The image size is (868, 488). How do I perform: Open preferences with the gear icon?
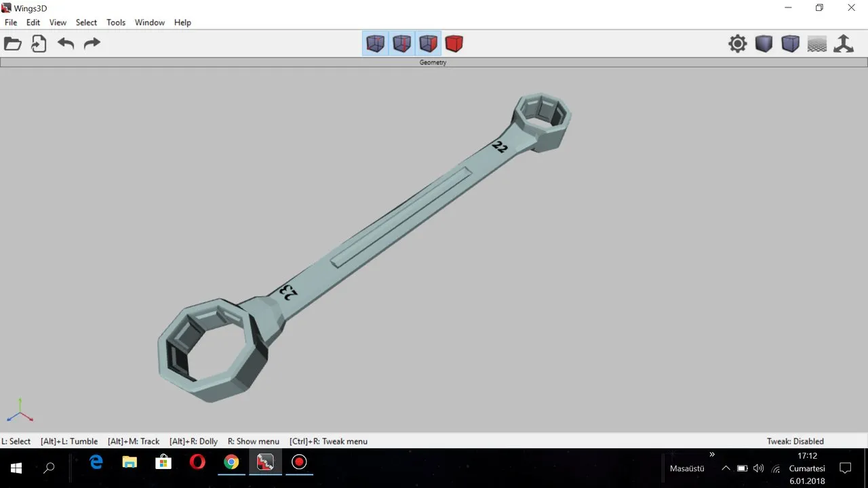tap(738, 44)
